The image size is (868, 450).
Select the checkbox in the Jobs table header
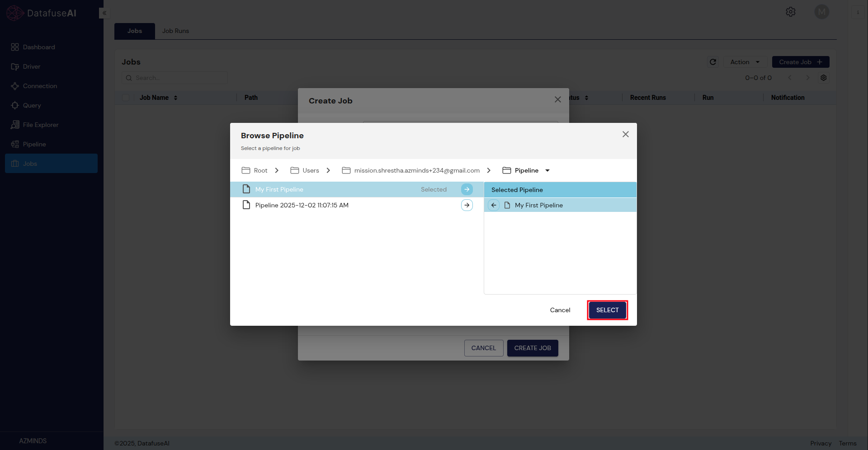click(x=126, y=98)
